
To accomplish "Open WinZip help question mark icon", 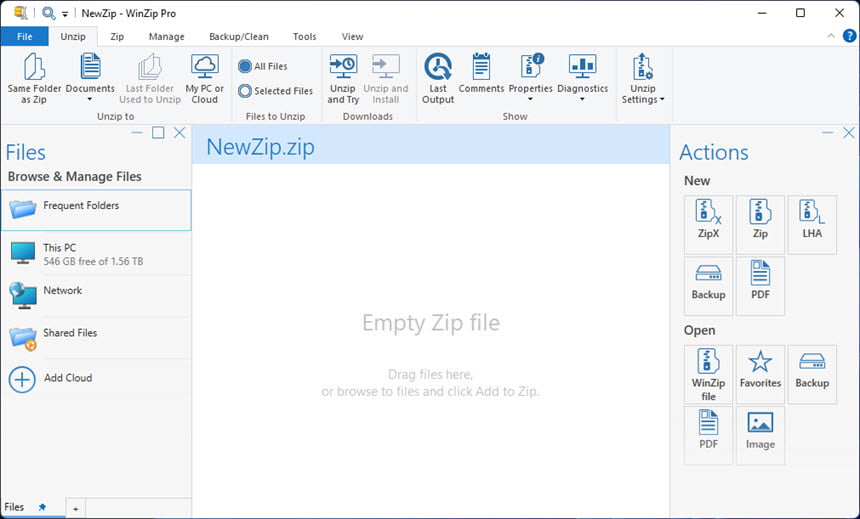I will pos(849,36).
